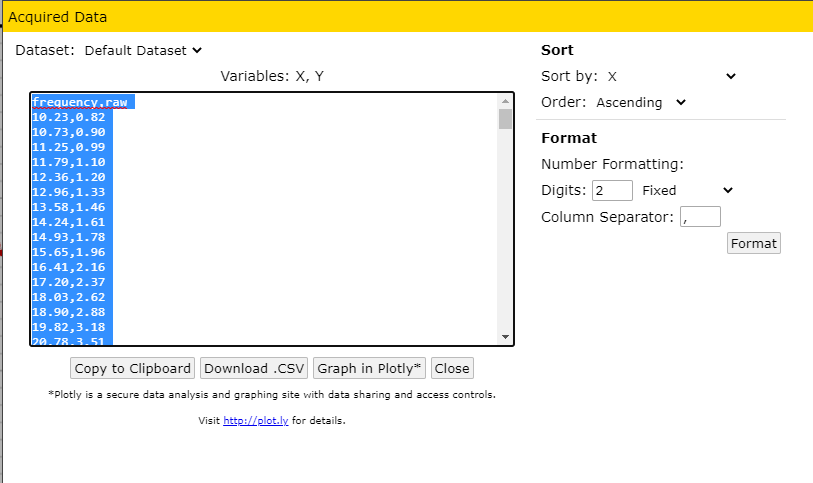Open the Order dropdown set to Ascending

pos(641,102)
